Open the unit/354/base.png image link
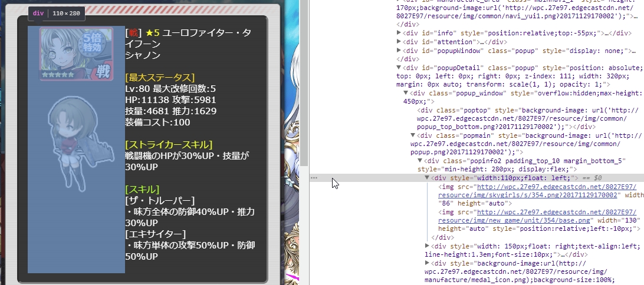Screen dimensions: 644x285 [537, 216]
